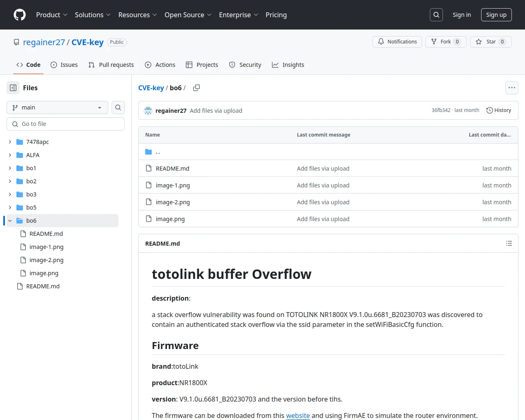Switch to Pull requests tab
Image resolution: width=525 pixels, height=420 pixels.
111,65
